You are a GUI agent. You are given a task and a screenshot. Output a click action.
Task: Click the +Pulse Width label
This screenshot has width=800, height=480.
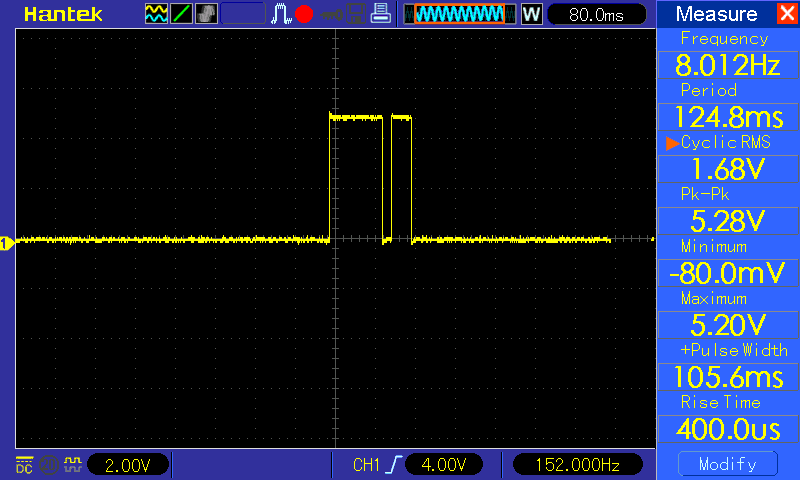click(734, 350)
